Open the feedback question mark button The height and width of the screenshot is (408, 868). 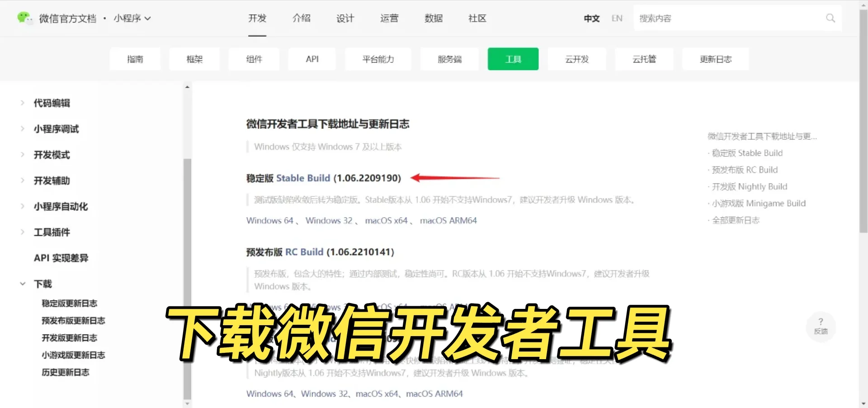click(x=821, y=326)
